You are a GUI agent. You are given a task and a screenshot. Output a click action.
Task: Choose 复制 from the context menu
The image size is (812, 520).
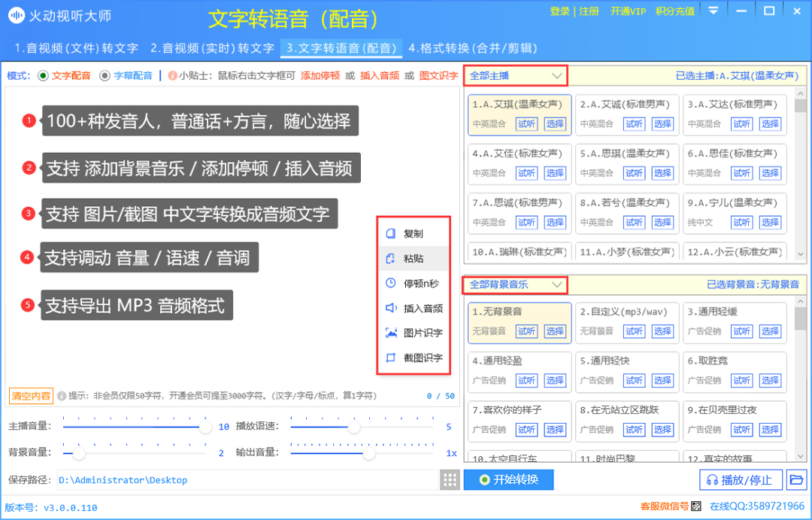click(x=414, y=234)
